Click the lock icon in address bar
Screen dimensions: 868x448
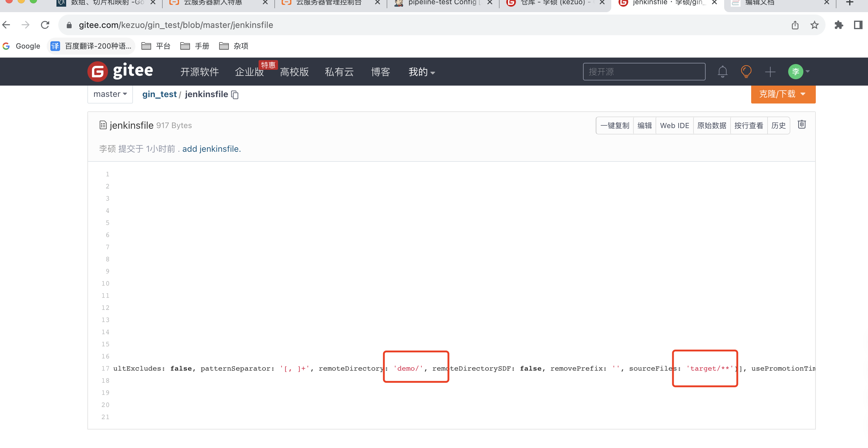click(x=69, y=25)
